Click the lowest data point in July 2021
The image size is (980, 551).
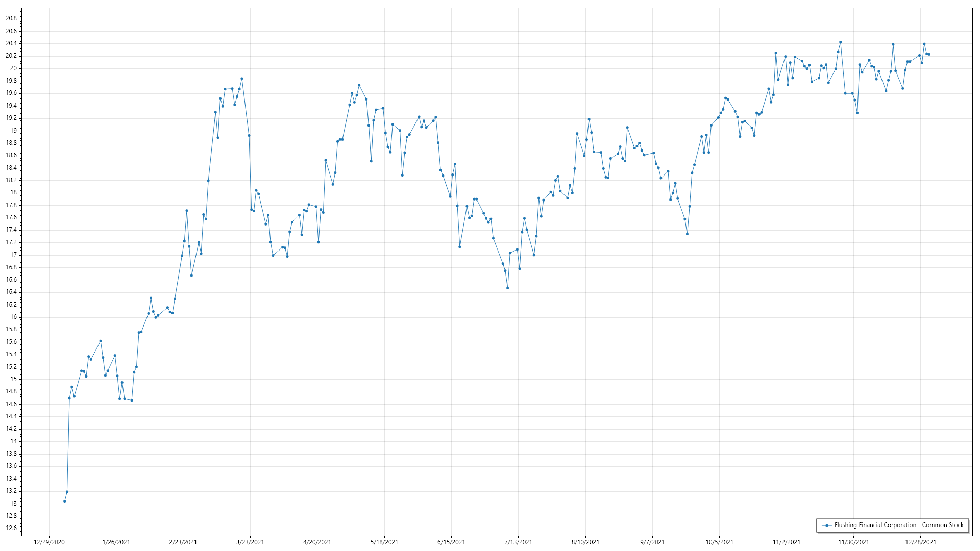[x=507, y=288]
